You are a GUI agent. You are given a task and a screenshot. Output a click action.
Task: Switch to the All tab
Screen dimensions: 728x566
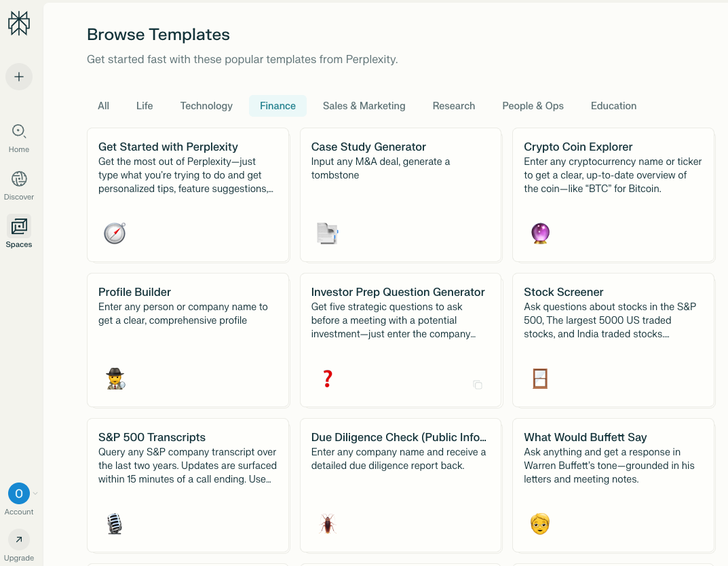coord(104,106)
